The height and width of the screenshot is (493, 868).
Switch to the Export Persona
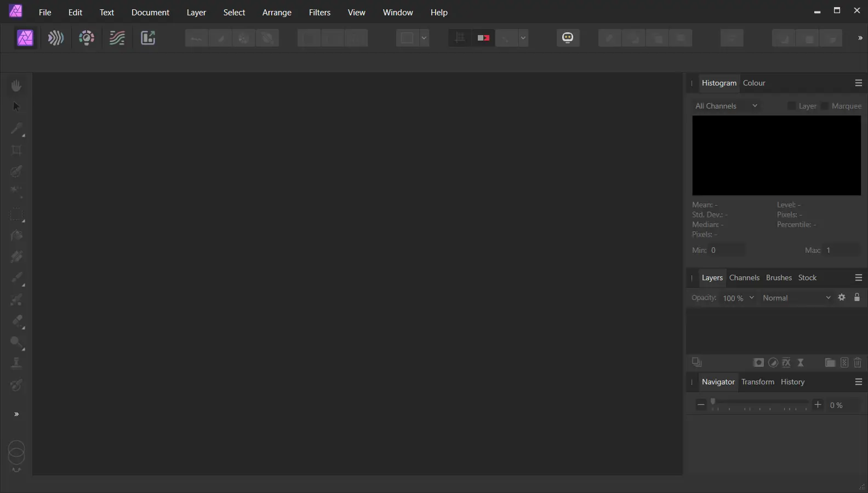148,38
